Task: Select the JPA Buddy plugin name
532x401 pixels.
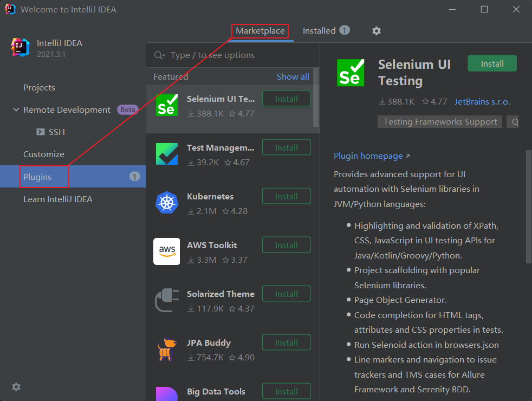Action: pyautogui.click(x=209, y=342)
